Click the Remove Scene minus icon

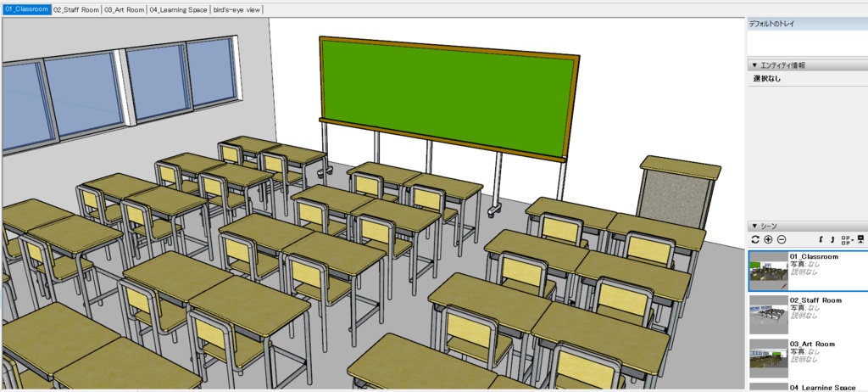pos(781,239)
